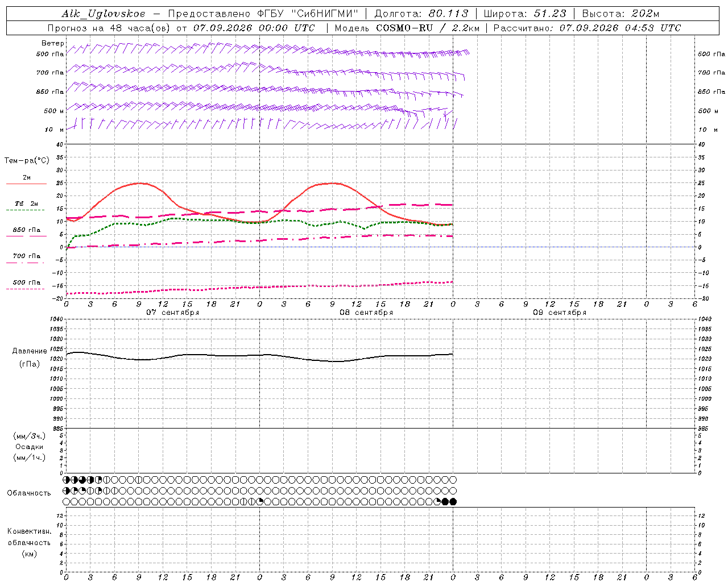This screenshot has height=582, width=728.
Task: Click the first half-filled circle in the top cloudiness row
Action: [x=66, y=480]
